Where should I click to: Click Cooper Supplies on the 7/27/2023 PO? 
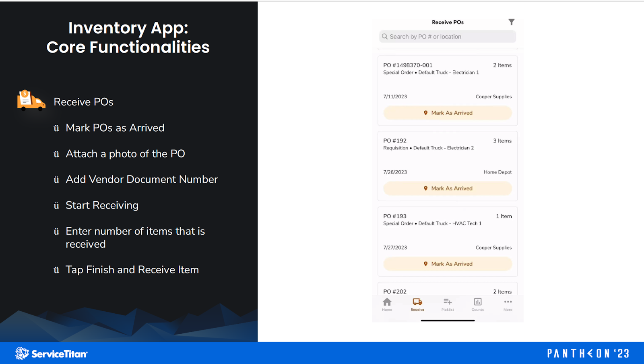(493, 248)
